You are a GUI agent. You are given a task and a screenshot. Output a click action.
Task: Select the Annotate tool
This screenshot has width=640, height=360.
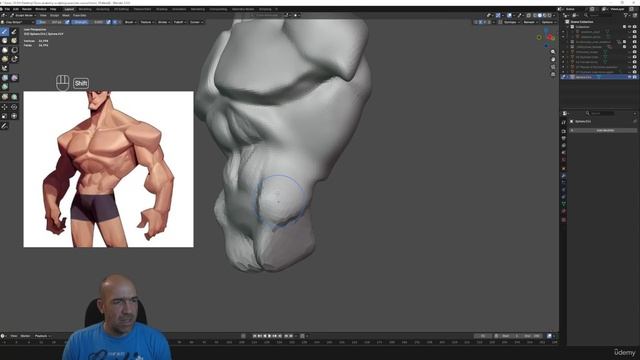pyautogui.click(x=4, y=126)
